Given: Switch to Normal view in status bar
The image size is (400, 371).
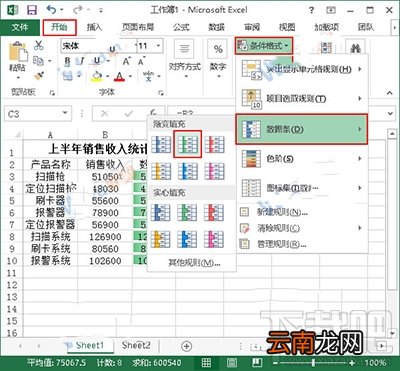Looking at the screenshot, I should coord(207,362).
